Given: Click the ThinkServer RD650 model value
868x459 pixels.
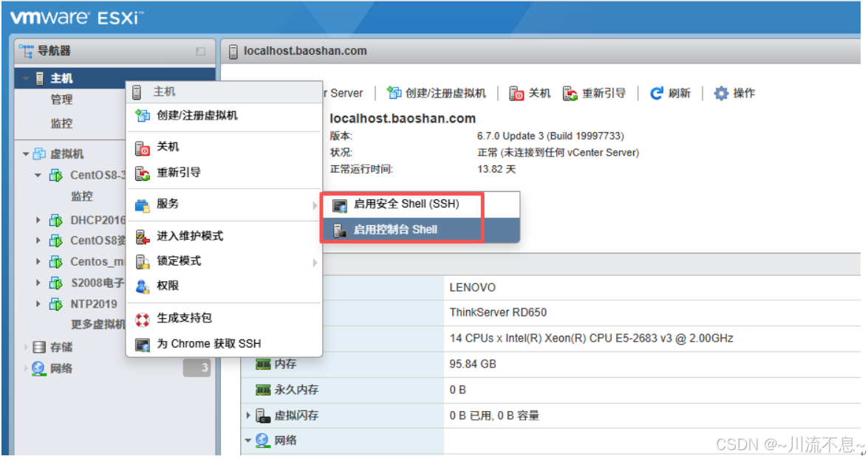Looking at the screenshot, I should (498, 312).
